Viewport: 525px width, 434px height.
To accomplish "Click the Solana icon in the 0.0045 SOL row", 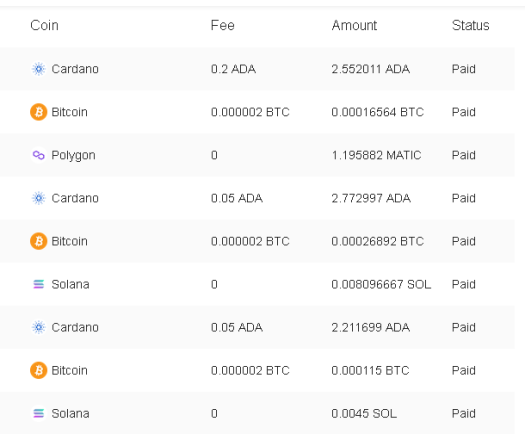I will tap(39, 414).
